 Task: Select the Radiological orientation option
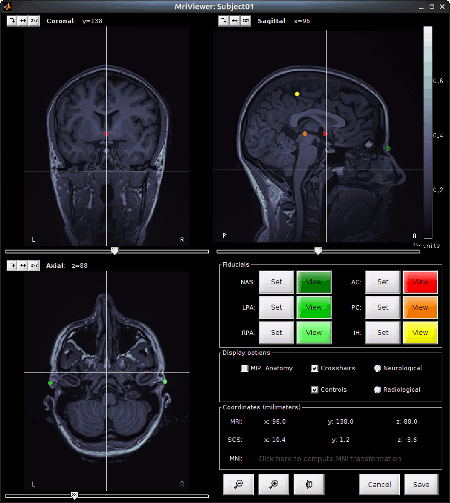pyautogui.click(x=377, y=390)
